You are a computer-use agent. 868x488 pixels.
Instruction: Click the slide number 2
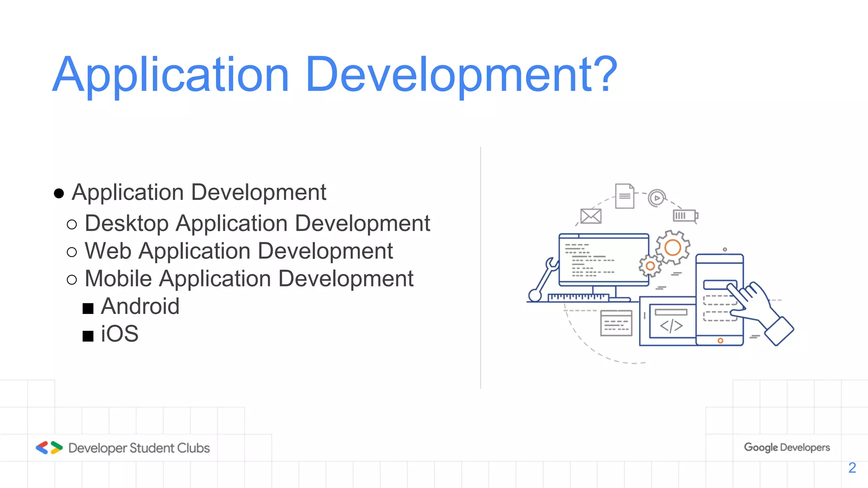(852, 468)
